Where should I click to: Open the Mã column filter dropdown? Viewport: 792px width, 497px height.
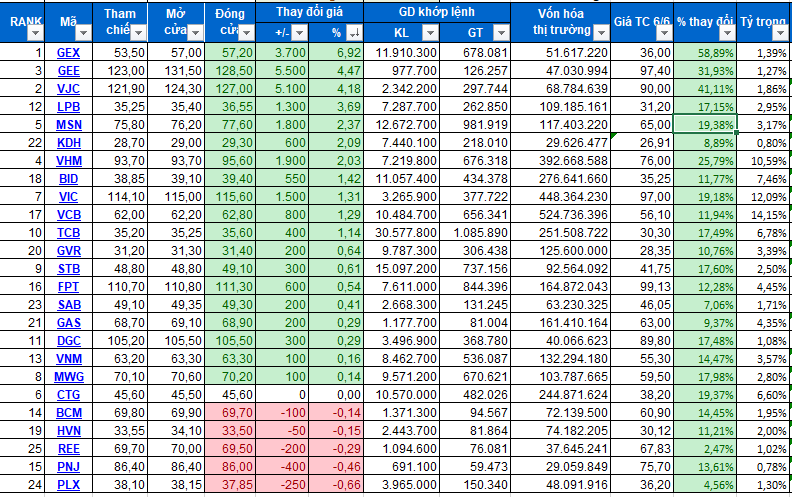click(x=83, y=33)
